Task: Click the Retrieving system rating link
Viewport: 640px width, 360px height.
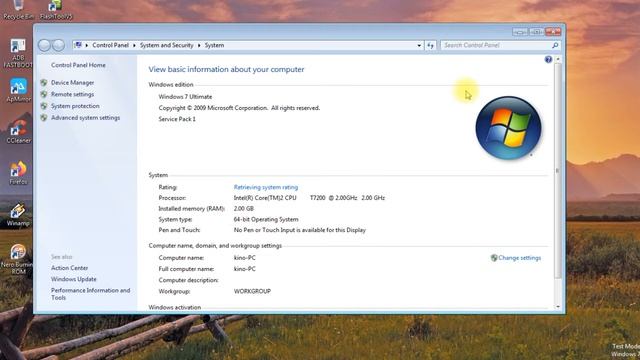Action: [266, 187]
